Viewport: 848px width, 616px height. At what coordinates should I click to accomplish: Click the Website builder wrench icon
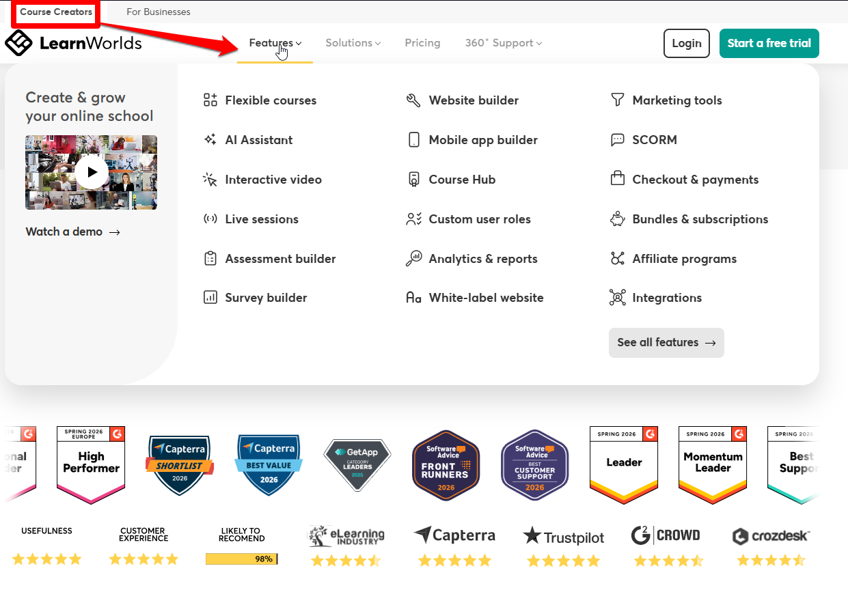[x=413, y=100]
